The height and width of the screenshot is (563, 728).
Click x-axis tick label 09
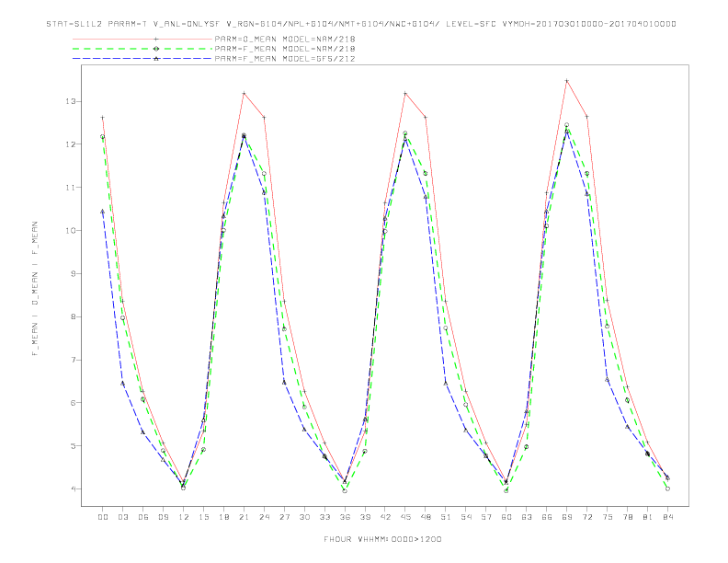(163, 517)
